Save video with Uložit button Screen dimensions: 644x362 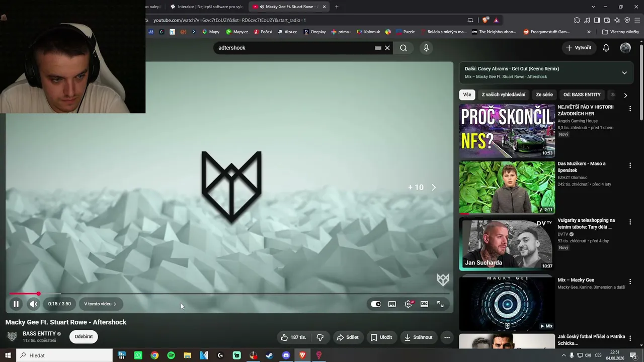coord(381,337)
